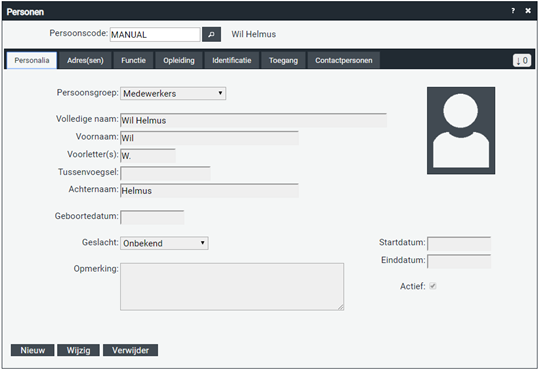This screenshot has width=541, height=371.
Task: Select the Opleiding tab
Action: point(179,60)
